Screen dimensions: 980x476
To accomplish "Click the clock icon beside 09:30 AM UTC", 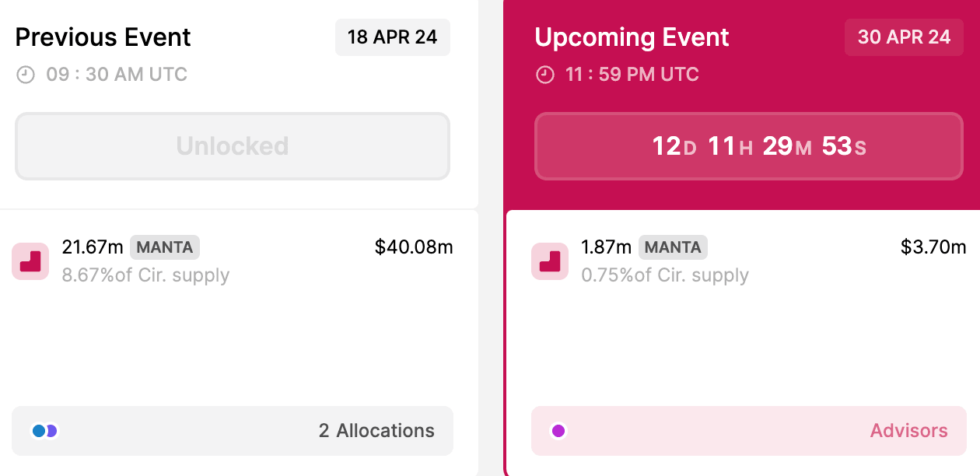I will pyautogui.click(x=26, y=75).
